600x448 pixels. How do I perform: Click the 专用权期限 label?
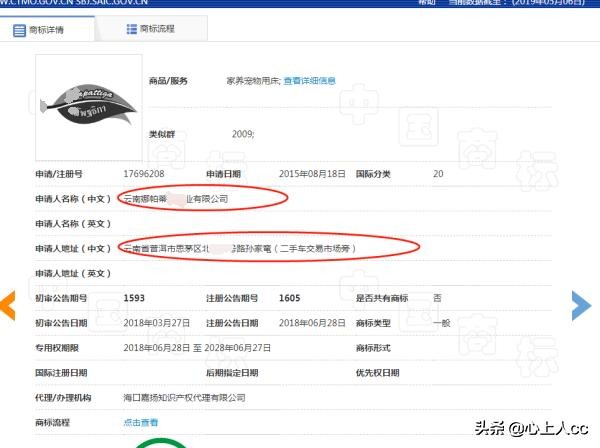(57, 348)
